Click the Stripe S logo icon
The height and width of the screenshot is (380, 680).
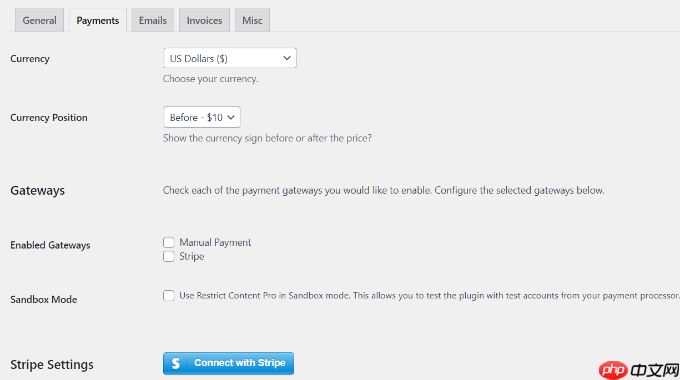coord(176,363)
